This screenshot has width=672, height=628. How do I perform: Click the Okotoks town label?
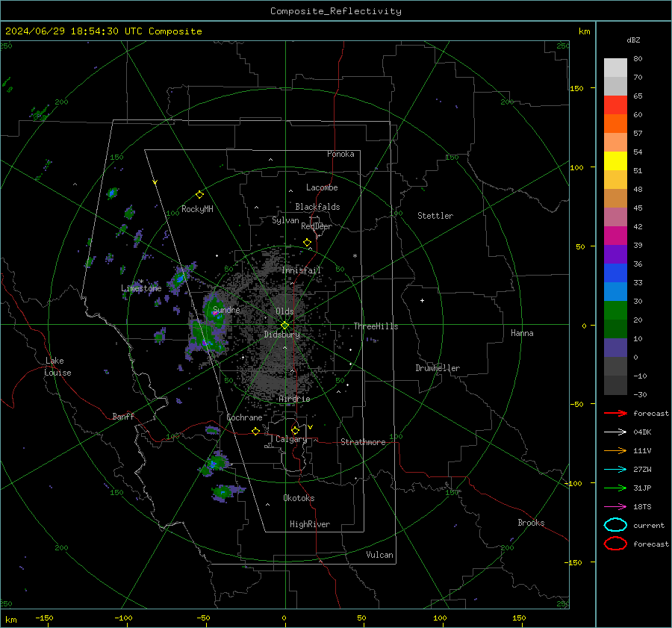(x=299, y=498)
